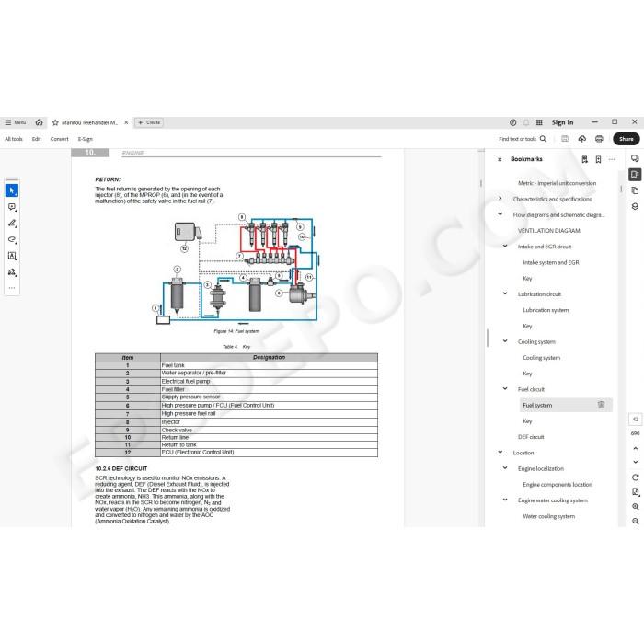The width and height of the screenshot is (644, 644).
Task: Click the Sign in link
Action: [562, 122]
